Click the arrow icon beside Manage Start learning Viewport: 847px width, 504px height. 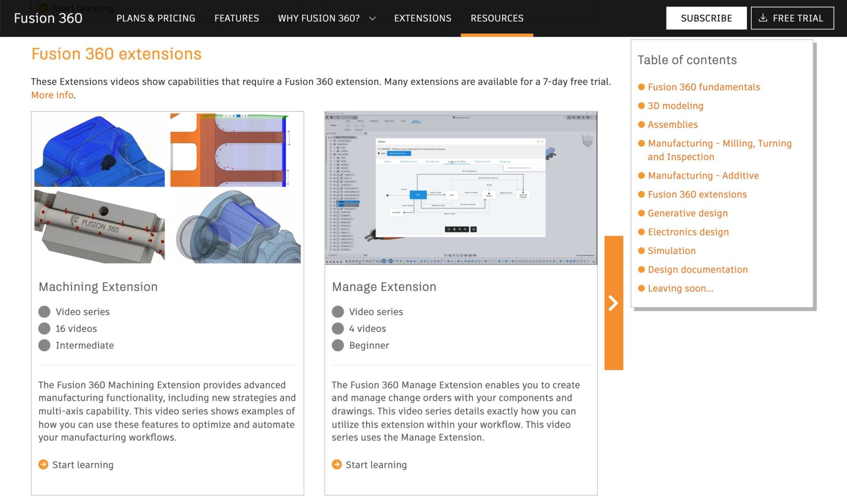tap(337, 465)
